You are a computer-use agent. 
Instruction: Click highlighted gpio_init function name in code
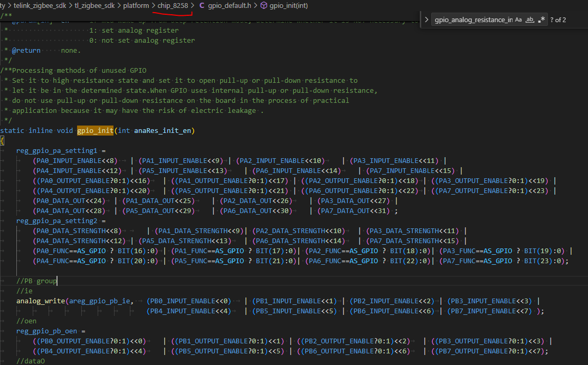click(95, 130)
